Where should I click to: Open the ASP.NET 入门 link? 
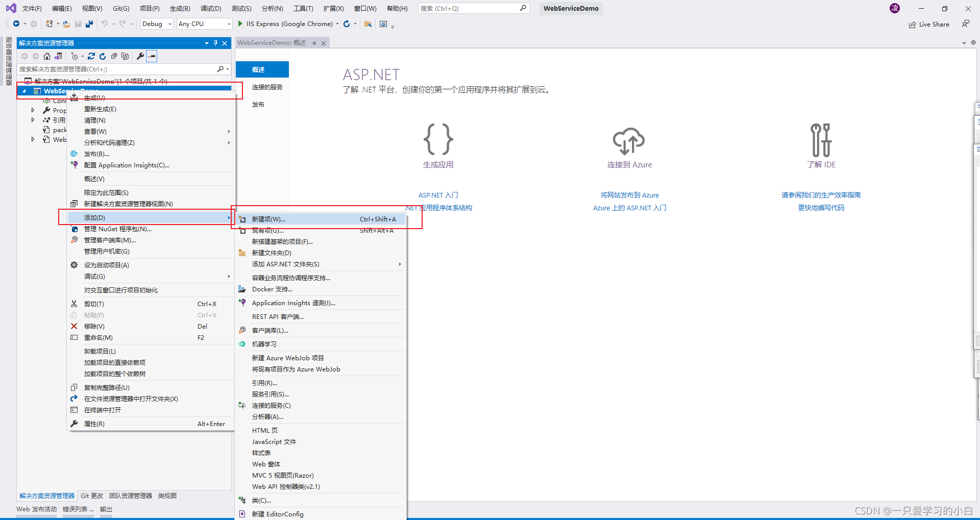438,195
